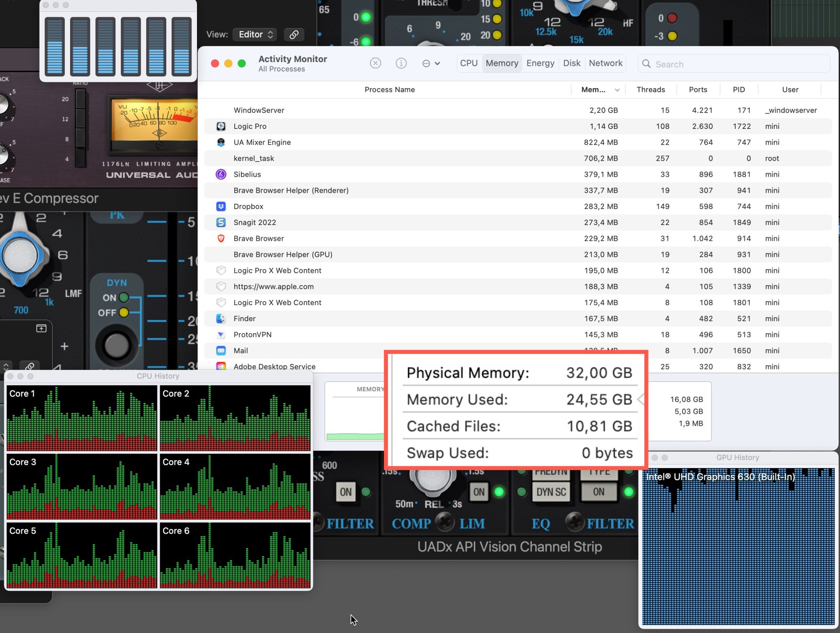Click the Dropbox icon in the process list

tap(221, 207)
